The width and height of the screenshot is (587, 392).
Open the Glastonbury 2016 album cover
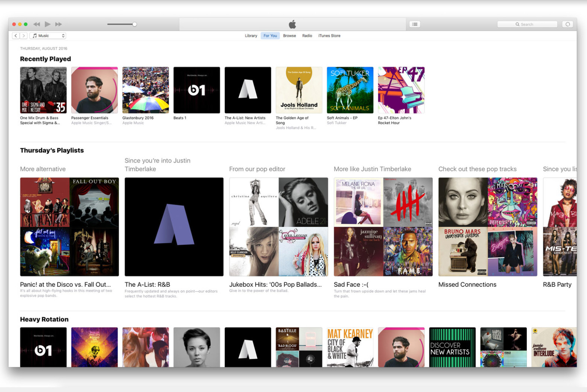(x=146, y=90)
